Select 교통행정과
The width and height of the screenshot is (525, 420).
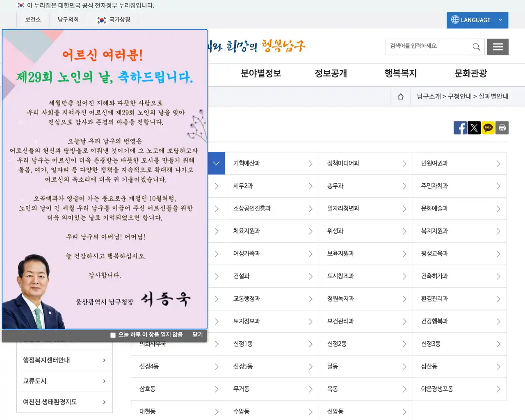tap(272, 299)
